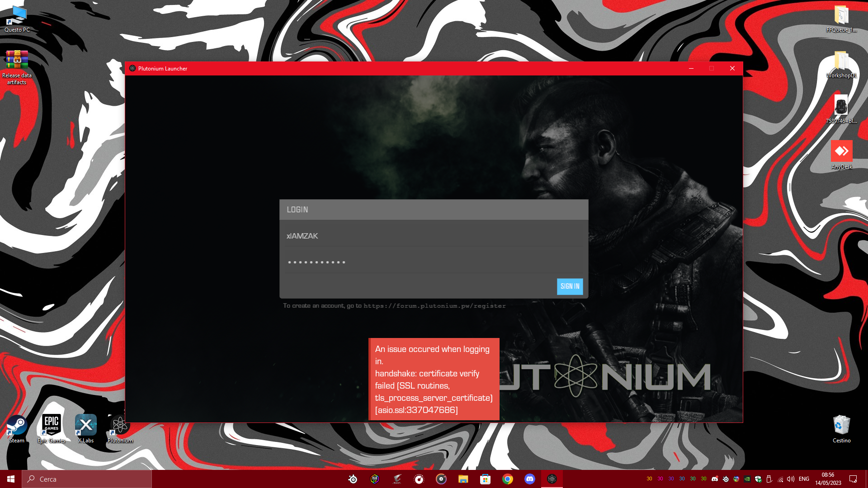Viewport: 868px width, 488px height.
Task: Open the clock showing 08:56 14/05/2023
Action: coord(828,479)
